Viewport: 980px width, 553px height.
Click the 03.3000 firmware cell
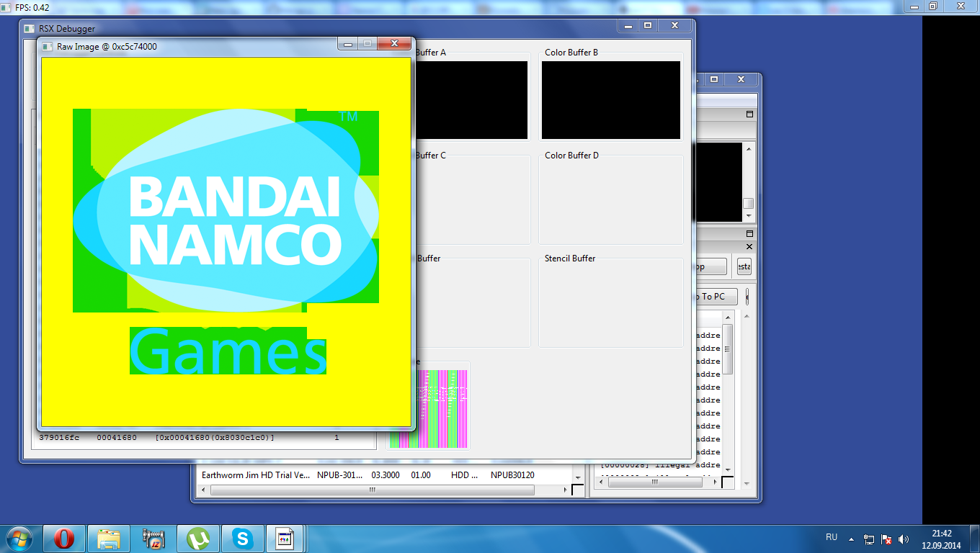click(386, 475)
